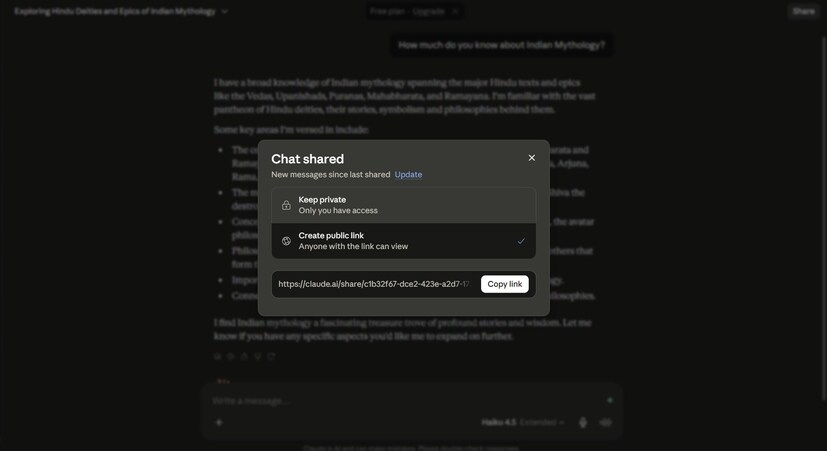Click the plus attachment icon in composer

pos(219,422)
